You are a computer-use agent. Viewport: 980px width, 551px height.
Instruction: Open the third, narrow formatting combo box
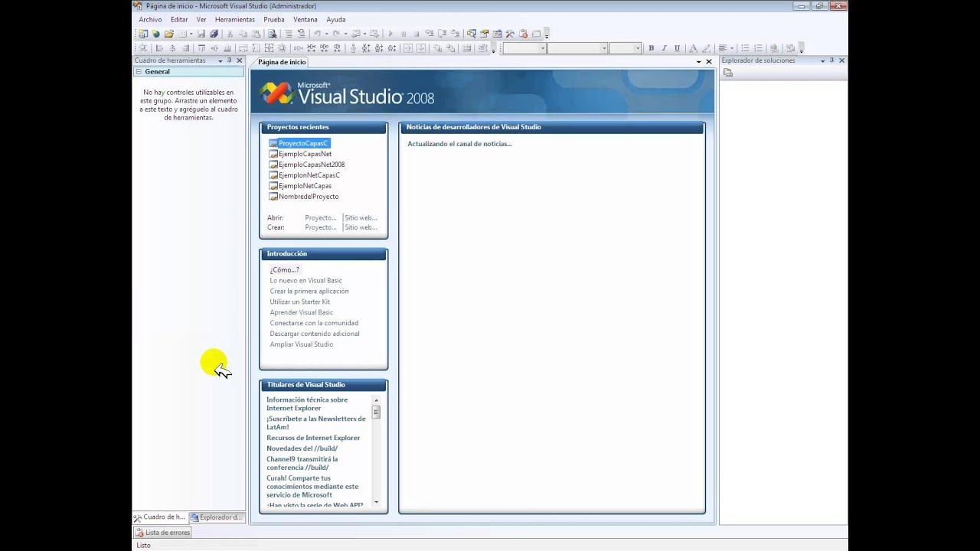click(x=626, y=48)
